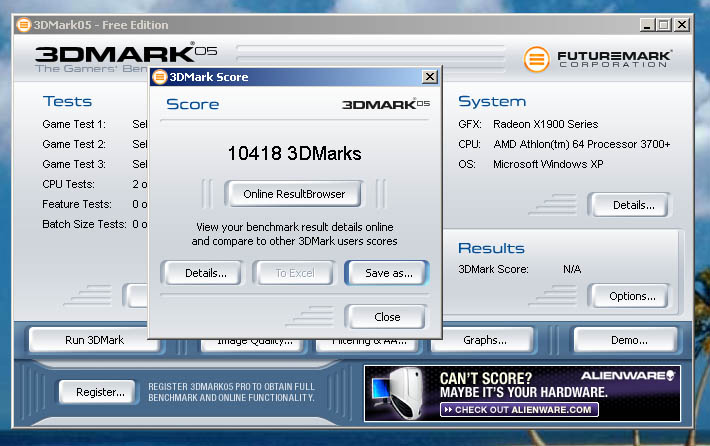Click the Game Test 3 label
The image size is (710, 446).
click(74, 164)
